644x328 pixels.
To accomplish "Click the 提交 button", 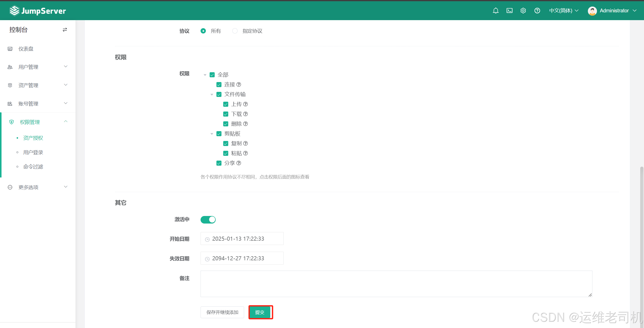I will (x=260, y=312).
